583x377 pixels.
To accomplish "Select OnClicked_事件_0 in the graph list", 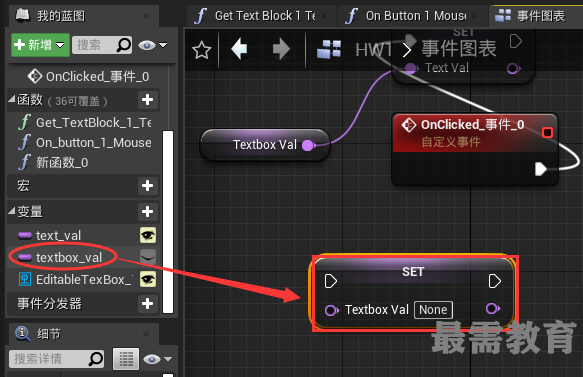I will coord(97,77).
